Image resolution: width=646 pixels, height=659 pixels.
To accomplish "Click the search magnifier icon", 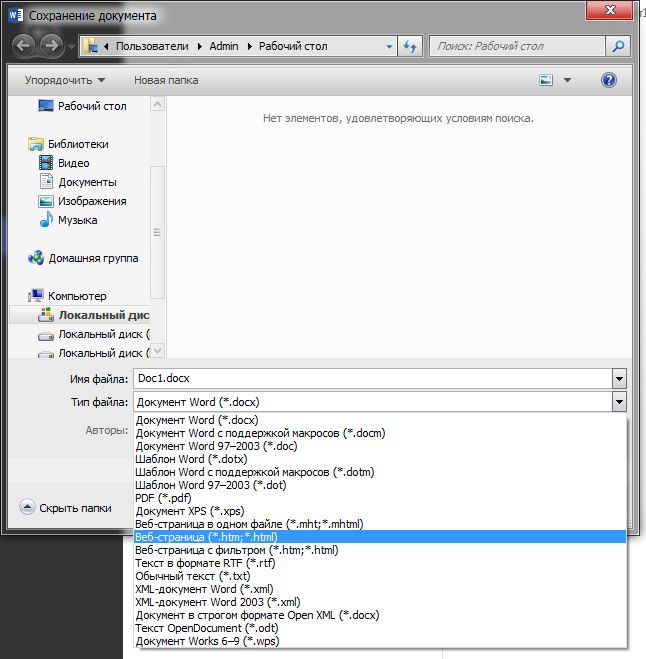I will (x=618, y=46).
